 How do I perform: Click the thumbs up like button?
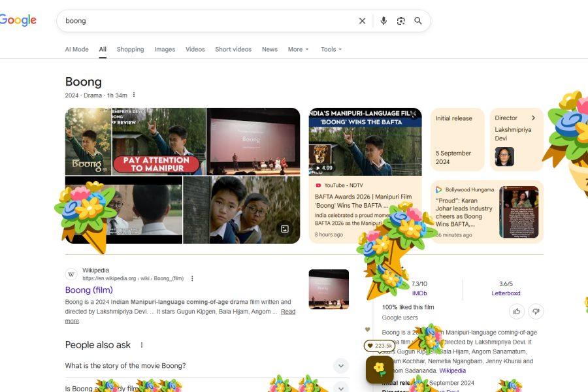coord(516,312)
